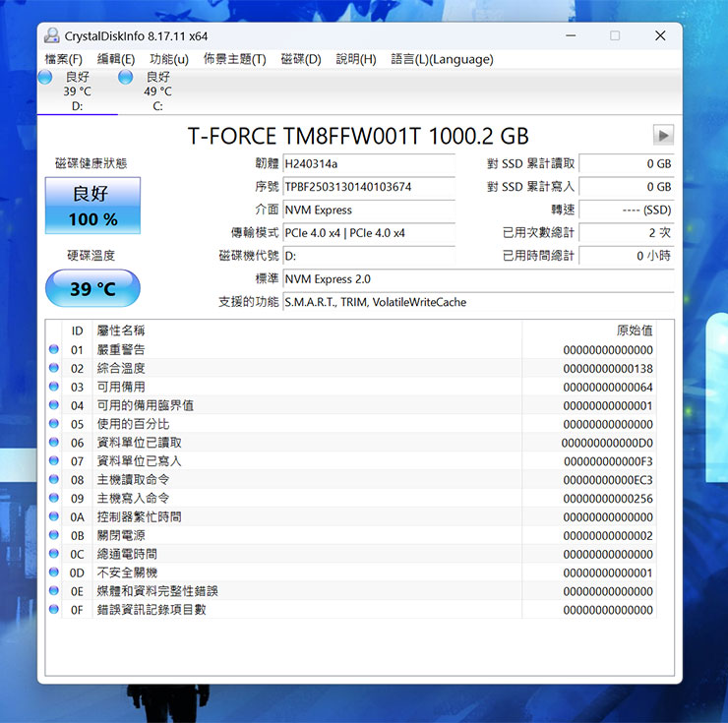Click the transfer mode field PCIe 4.0 x4

coord(369,233)
